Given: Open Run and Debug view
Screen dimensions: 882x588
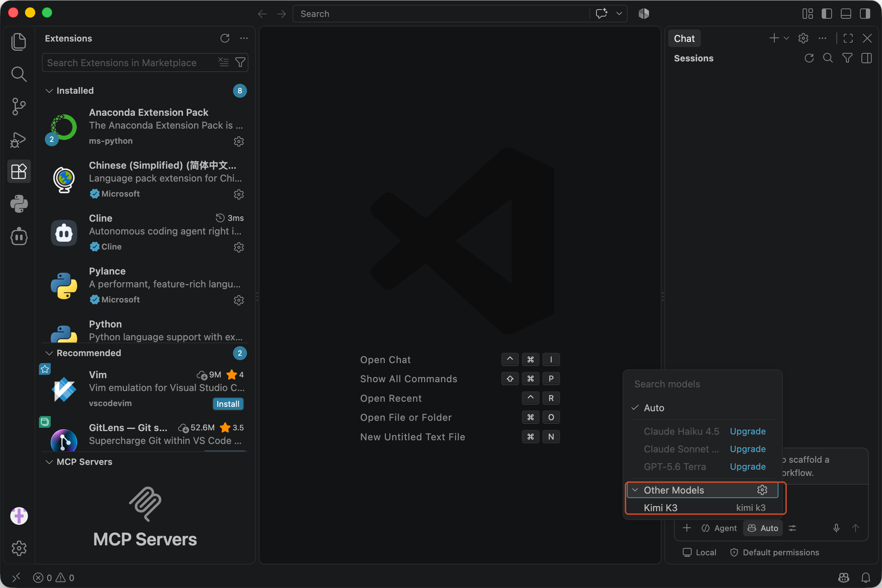Looking at the screenshot, I should pyautogui.click(x=19, y=140).
